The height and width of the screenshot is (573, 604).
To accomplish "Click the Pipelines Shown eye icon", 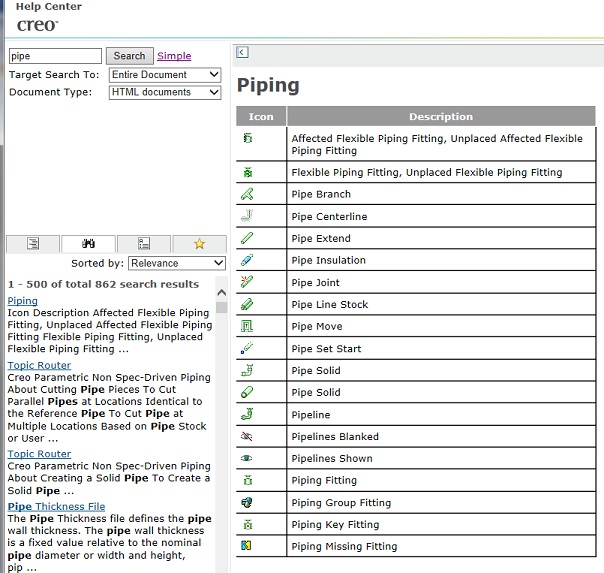I will [247, 459].
